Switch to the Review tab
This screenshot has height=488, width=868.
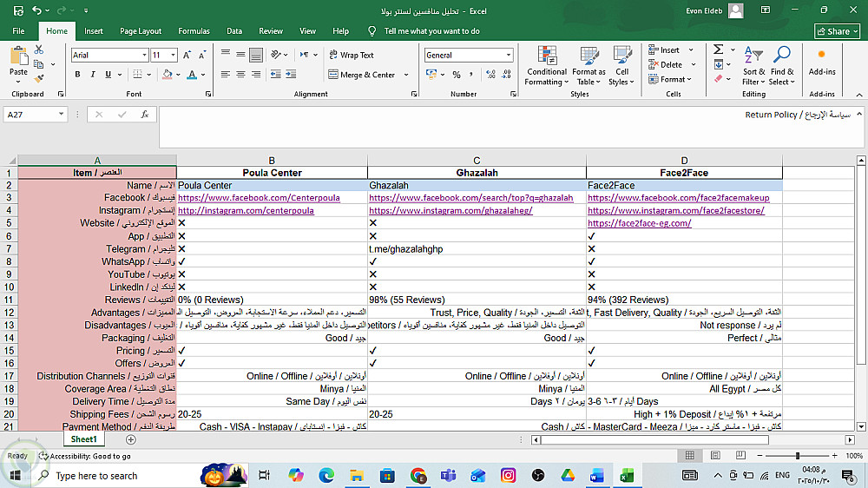[x=271, y=31]
